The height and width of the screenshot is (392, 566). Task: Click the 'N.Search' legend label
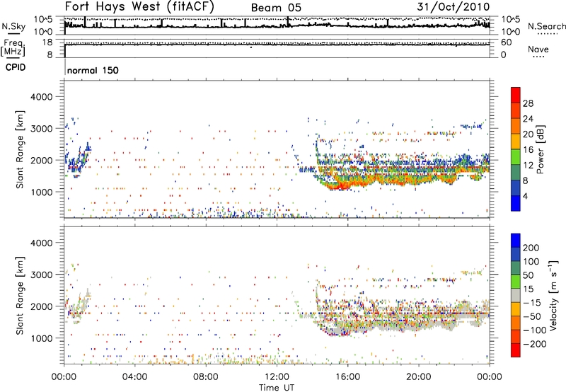pos(546,26)
